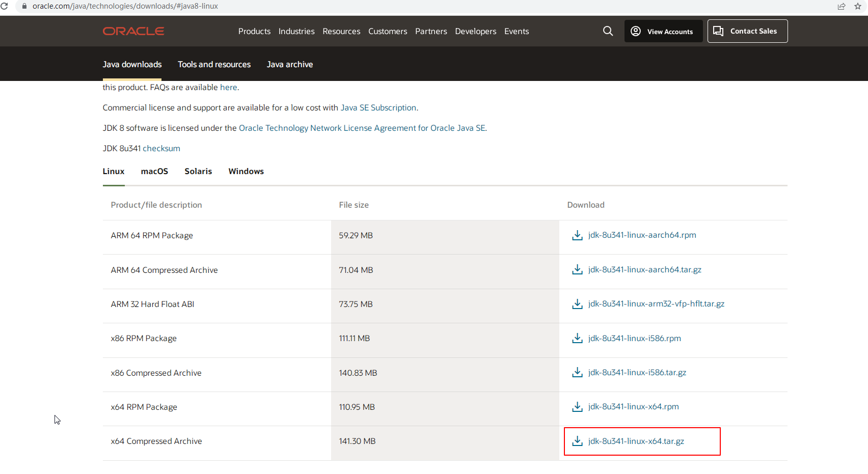Open the Java archive tab
Screen dimensions: 868x474
[x=289, y=65]
